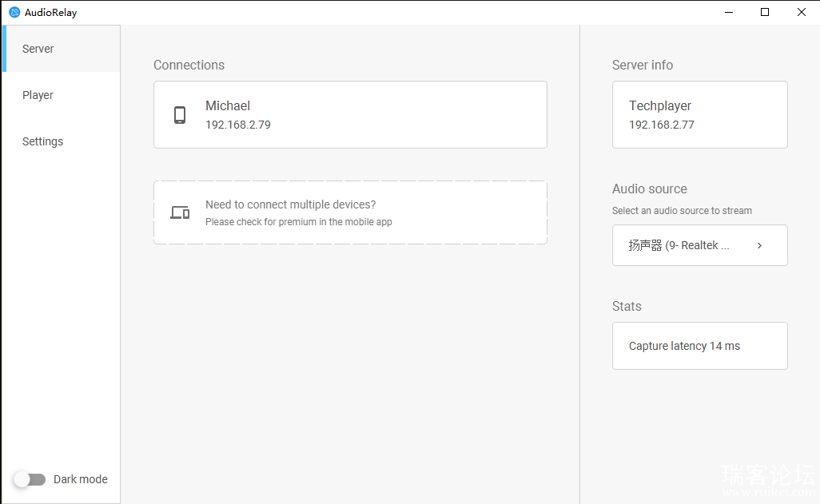Toggle the Dark mode switch
Image resolution: width=820 pixels, height=504 pixels.
(x=30, y=479)
